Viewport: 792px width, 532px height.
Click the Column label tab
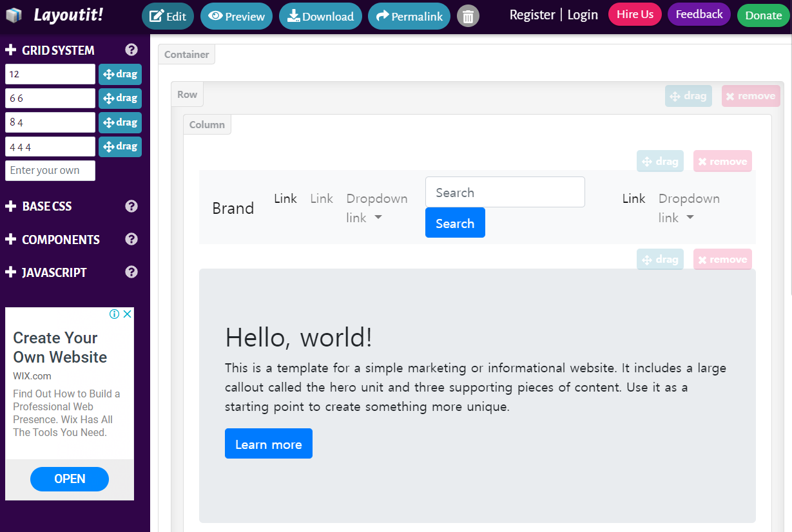tap(207, 124)
